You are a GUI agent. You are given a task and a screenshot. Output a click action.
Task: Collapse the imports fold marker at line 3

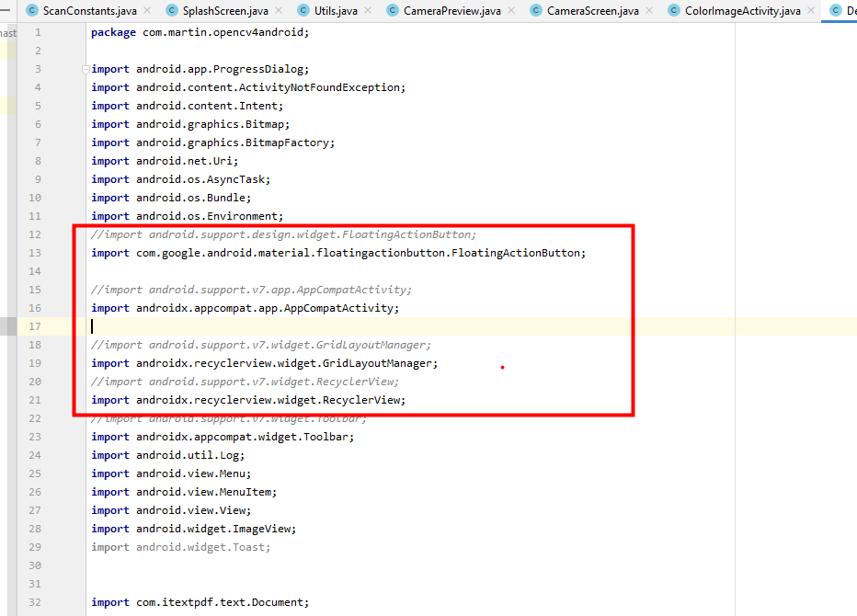click(x=86, y=70)
